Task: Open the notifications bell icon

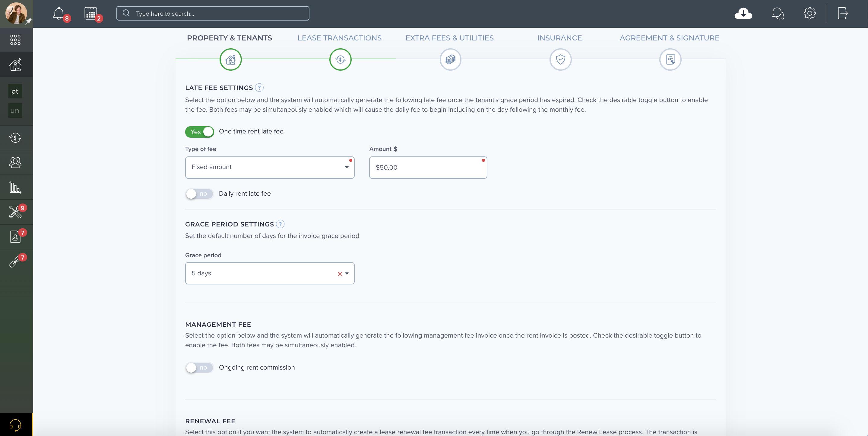Action: click(59, 14)
